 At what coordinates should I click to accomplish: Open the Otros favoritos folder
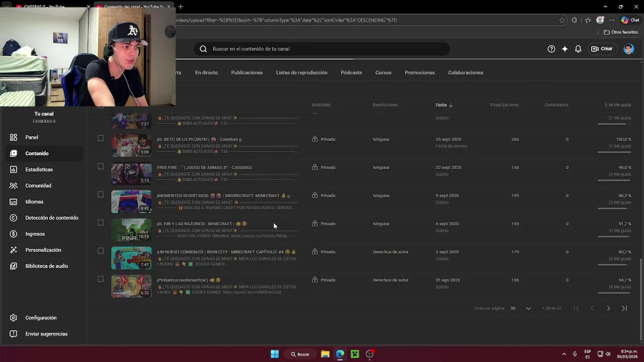tap(621, 32)
